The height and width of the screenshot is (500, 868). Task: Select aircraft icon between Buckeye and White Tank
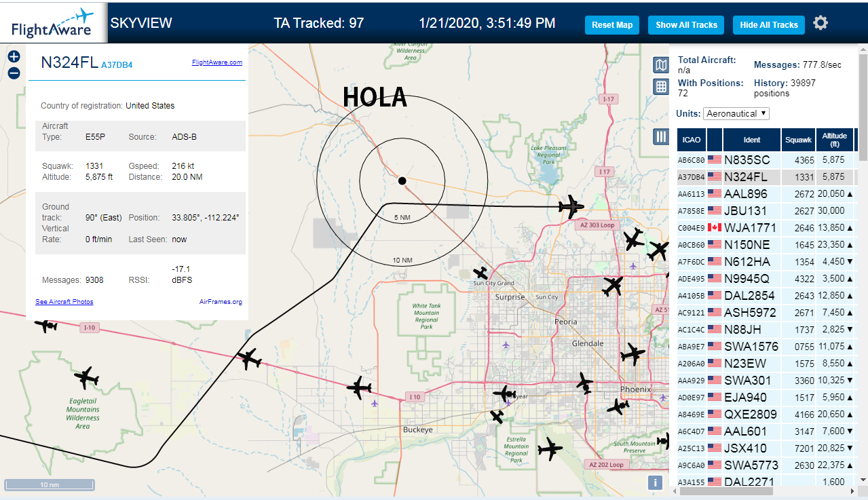(x=359, y=388)
